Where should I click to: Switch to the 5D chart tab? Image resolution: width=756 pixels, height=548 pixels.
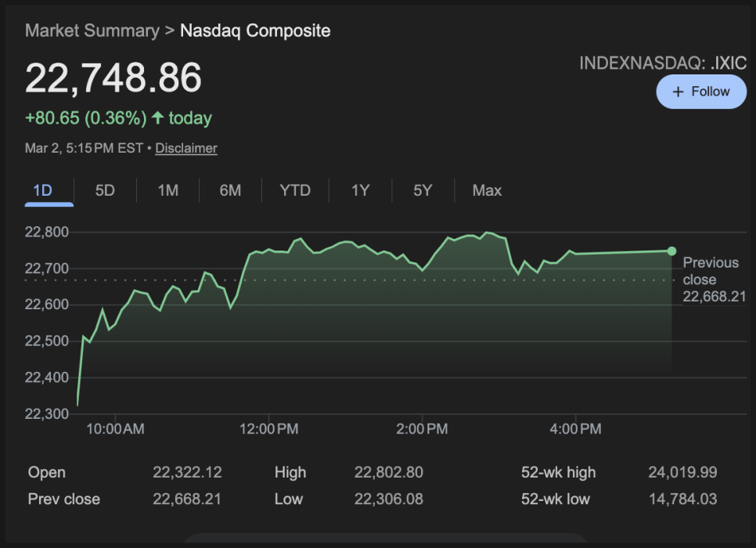(x=105, y=190)
